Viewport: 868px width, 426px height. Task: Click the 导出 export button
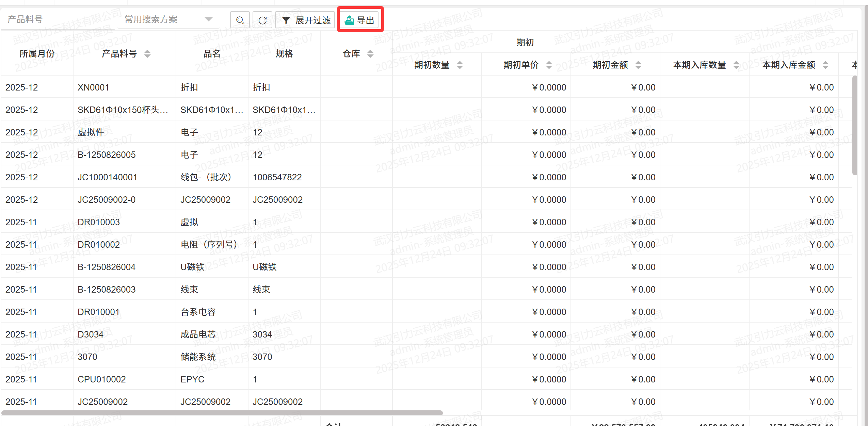point(360,20)
